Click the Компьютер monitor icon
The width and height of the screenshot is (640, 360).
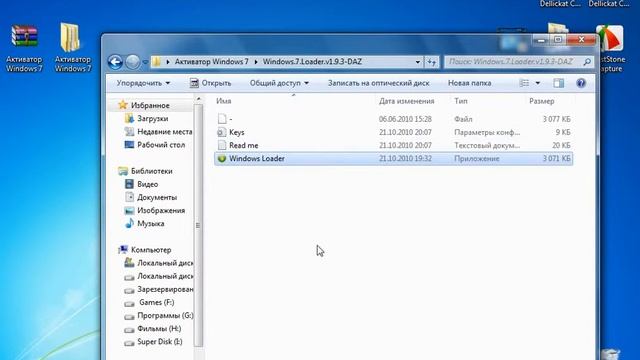click(123, 250)
